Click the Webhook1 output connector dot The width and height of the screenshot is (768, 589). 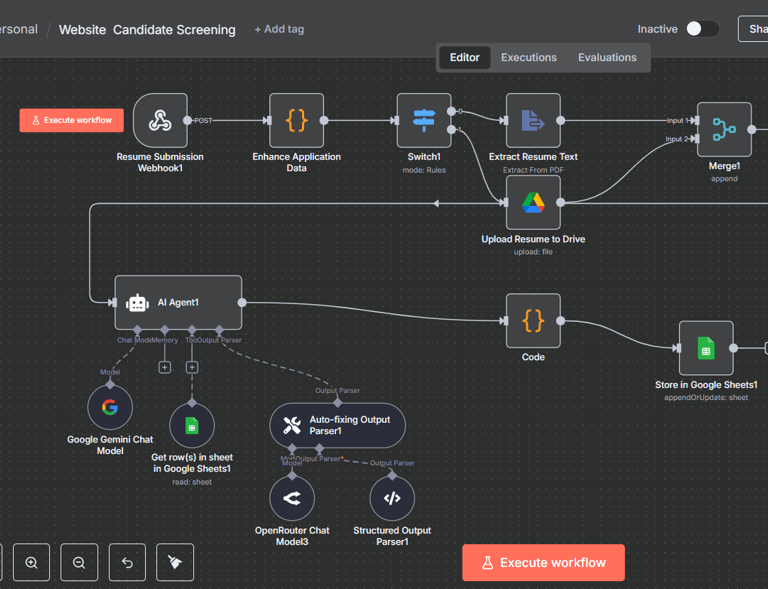click(x=188, y=120)
